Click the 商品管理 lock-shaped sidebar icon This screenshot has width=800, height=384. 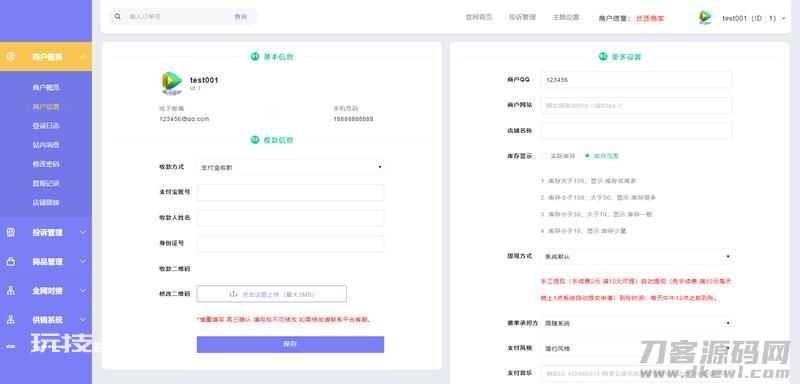tap(11, 262)
